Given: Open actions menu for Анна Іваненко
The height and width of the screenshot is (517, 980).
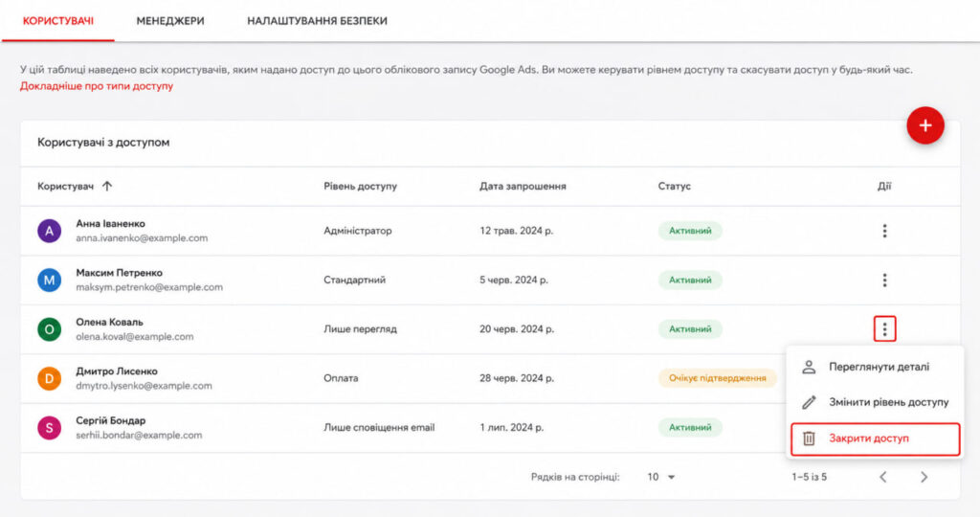Looking at the screenshot, I should point(884,231).
